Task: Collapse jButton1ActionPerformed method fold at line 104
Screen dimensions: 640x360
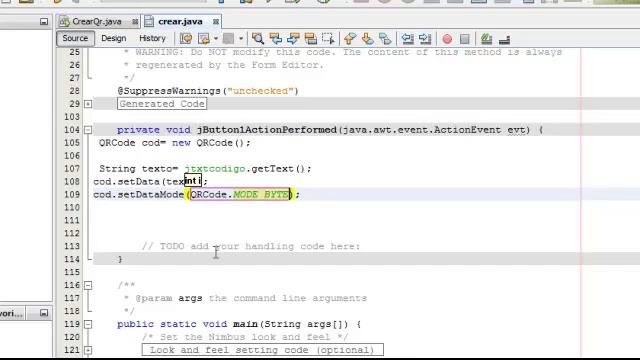Action: click(x=88, y=130)
